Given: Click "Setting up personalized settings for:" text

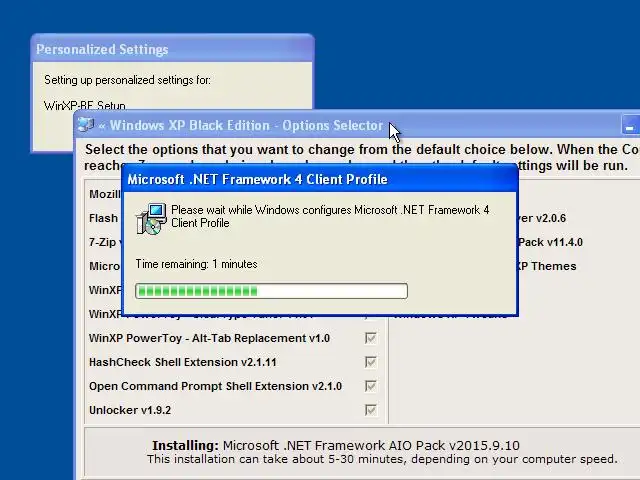Looking at the screenshot, I should pos(127,80).
